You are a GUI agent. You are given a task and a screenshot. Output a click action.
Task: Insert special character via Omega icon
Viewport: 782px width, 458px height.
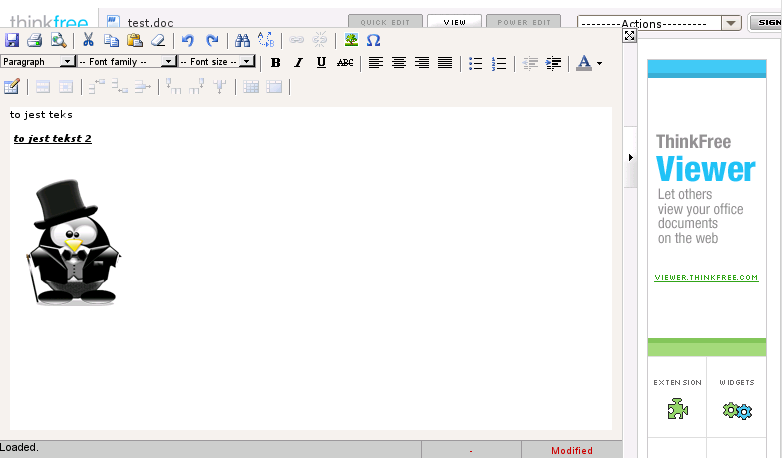pyautogui.click(x=373, y=40)
